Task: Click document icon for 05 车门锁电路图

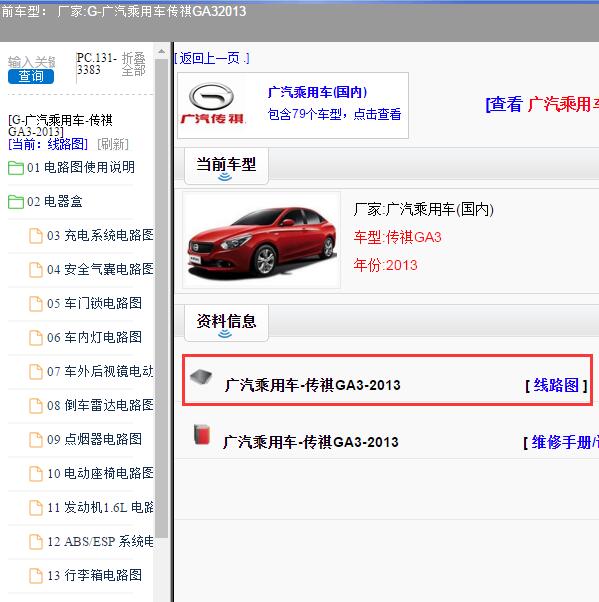Action: (36, 304)
